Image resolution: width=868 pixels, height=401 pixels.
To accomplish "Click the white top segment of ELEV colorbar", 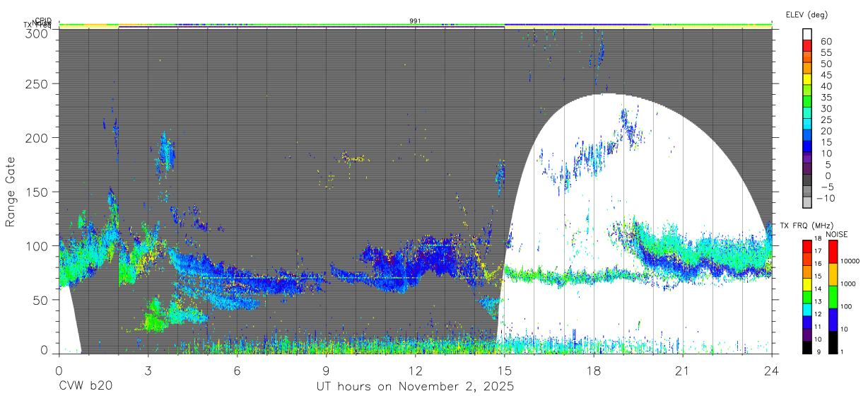I will (x=808, y=35).
